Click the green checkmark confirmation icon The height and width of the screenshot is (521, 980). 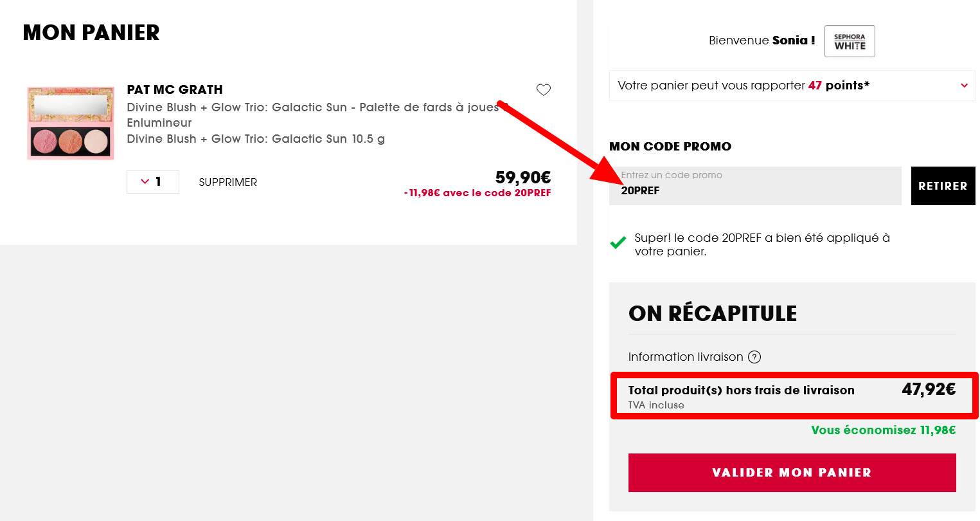pyautogui.click(x=619, y=243)
